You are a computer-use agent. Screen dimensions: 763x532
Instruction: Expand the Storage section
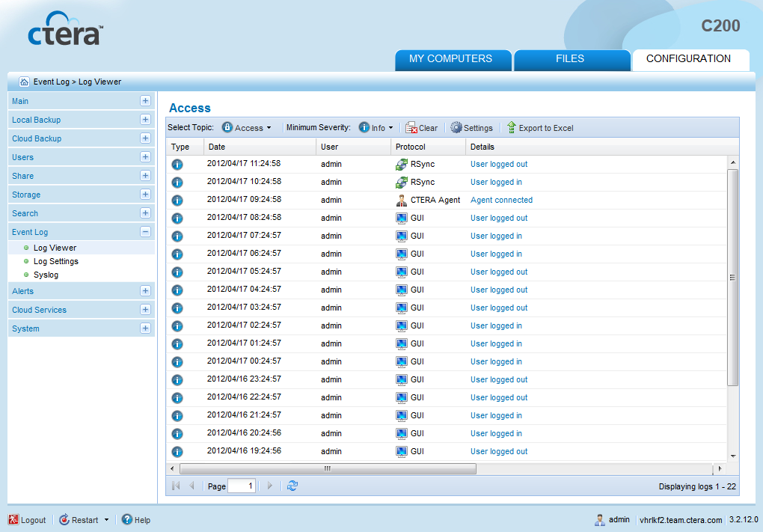145,195
